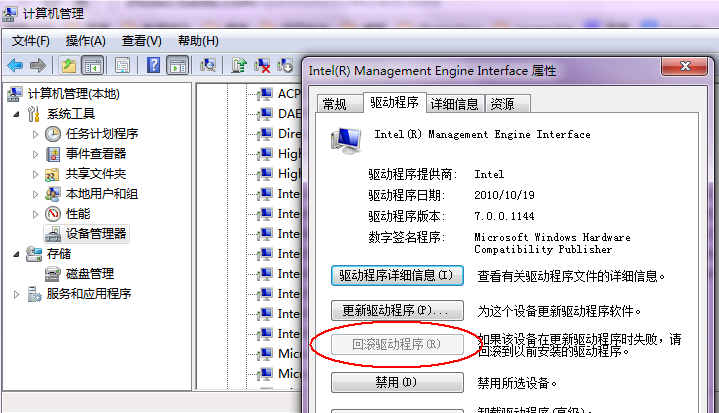Expand the 任务计划程序 node
This screenshot has width=719, height=413.
click(35, 134)
